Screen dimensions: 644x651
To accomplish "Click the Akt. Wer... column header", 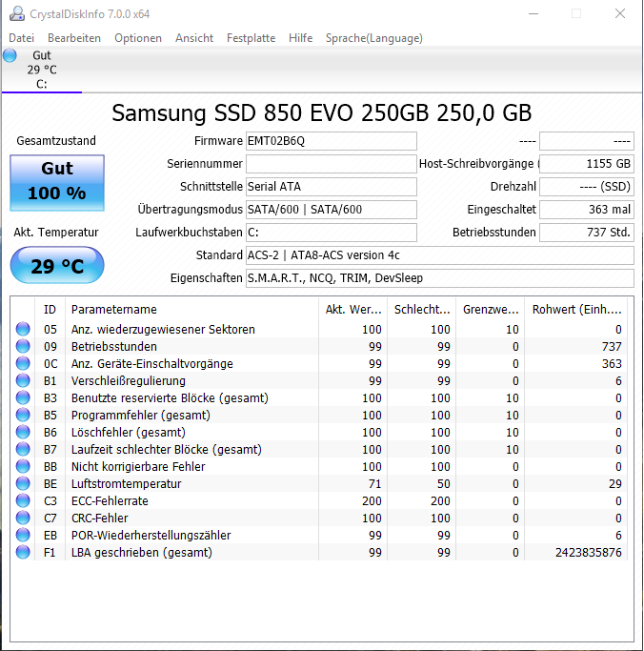I will coord(353,310).
